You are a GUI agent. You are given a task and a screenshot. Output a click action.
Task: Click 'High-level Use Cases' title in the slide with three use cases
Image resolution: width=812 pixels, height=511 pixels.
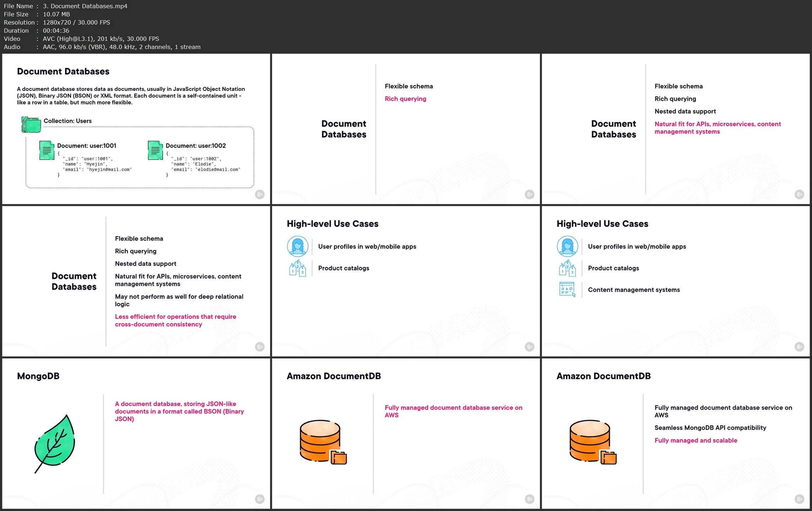coord(602,224)
